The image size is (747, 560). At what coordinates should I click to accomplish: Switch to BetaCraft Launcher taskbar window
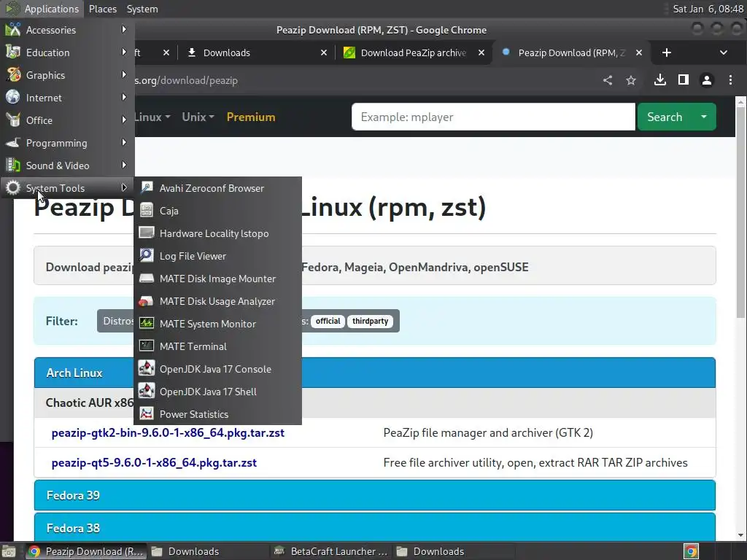331,551
